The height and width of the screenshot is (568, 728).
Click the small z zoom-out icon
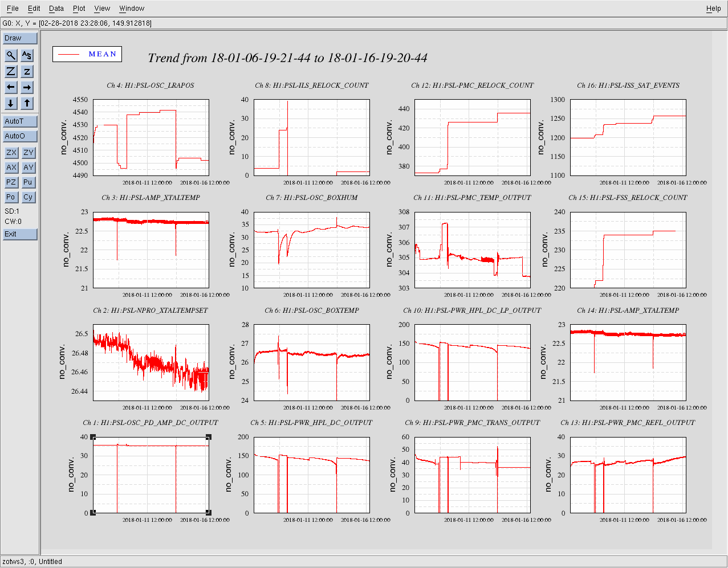(x=27, y=71)
